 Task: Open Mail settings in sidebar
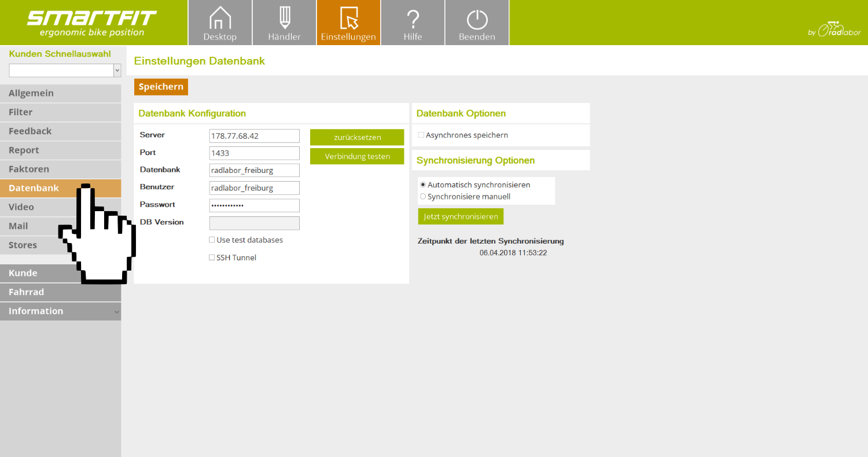pos(60,226)
